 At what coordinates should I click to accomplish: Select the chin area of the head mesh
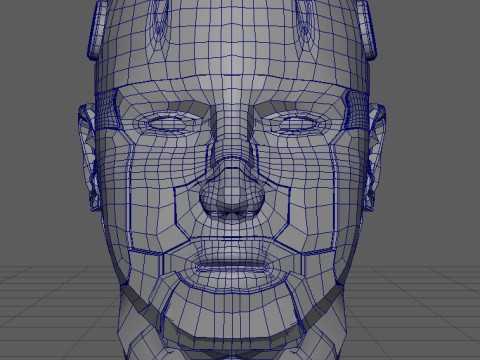pos(232,315)
